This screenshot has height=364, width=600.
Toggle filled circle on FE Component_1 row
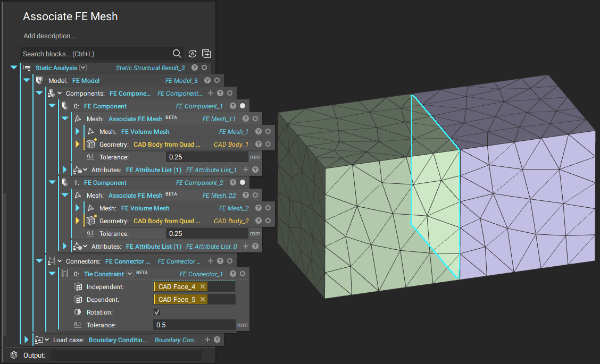click(x=243, y=106)
